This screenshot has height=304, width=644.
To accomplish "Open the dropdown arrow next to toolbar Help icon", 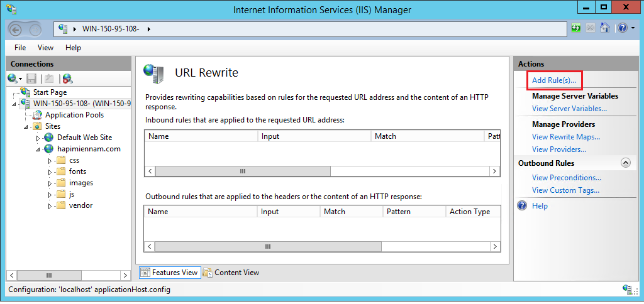I will tap(633, 28).
